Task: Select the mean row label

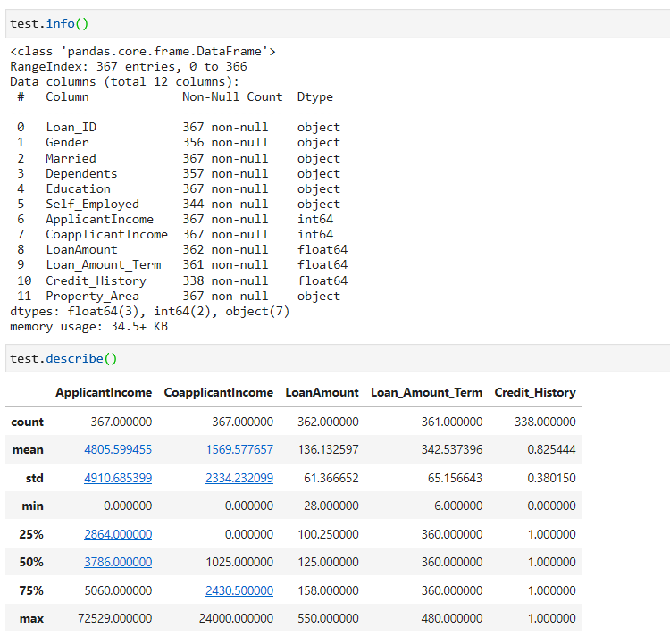Action: [28, 449]
